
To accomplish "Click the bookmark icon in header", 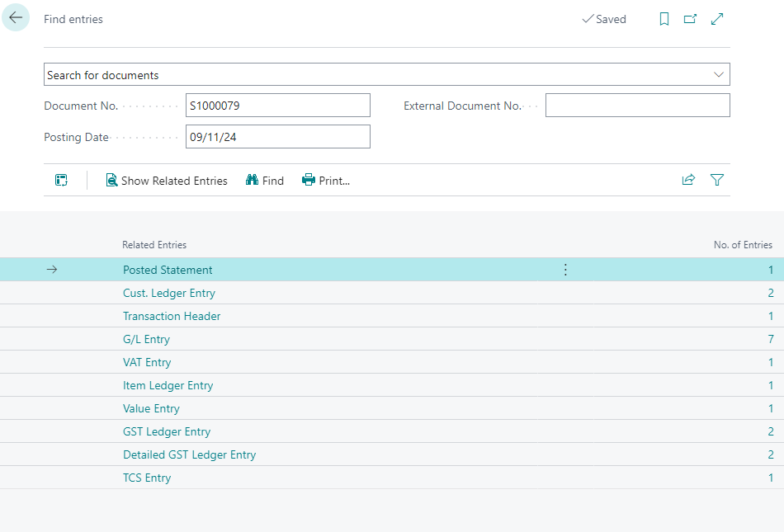I will (664, 19).
